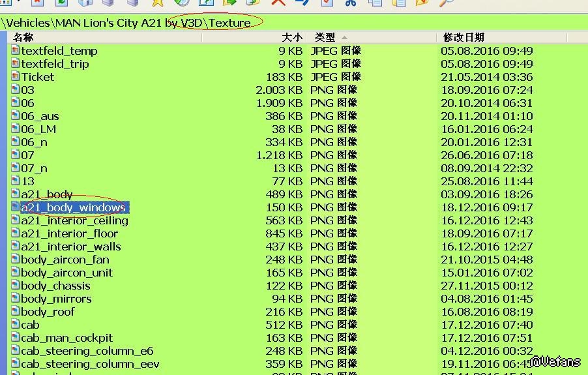The width and height of the screenshot is (588, 375).
Task: Click the date 27.11.2015 00:12
Action: click(487, 286)
